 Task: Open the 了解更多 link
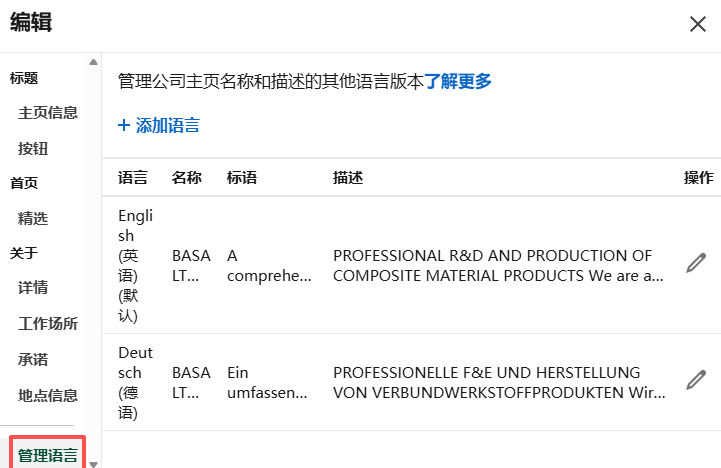click(458, 82)
